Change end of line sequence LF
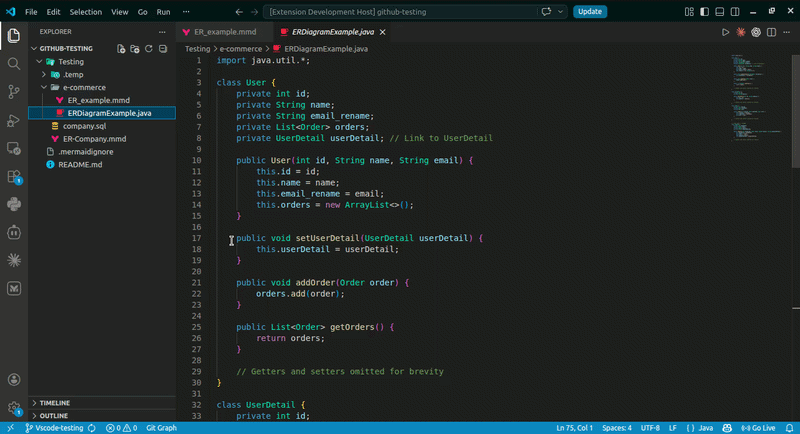 [x=672, y=428]
